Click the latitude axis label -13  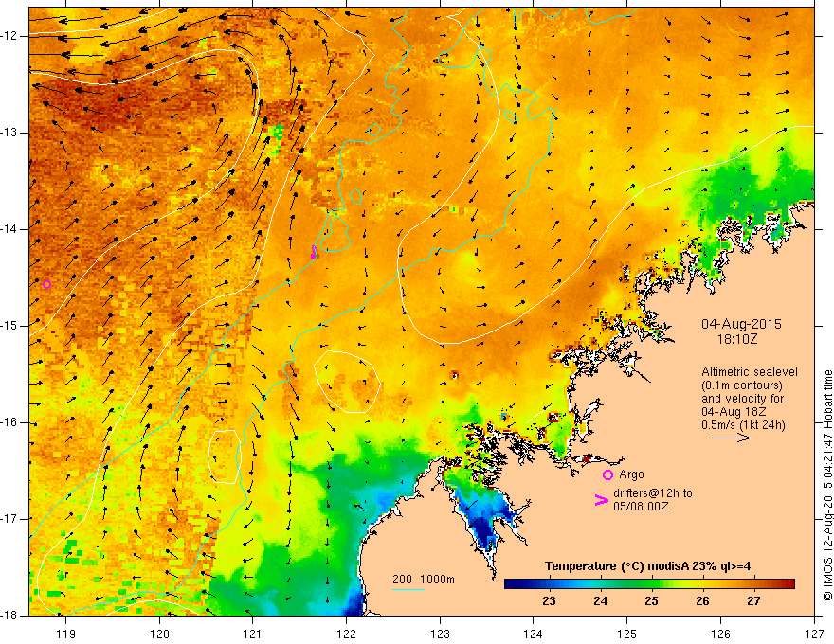click(x=10, y=133)
